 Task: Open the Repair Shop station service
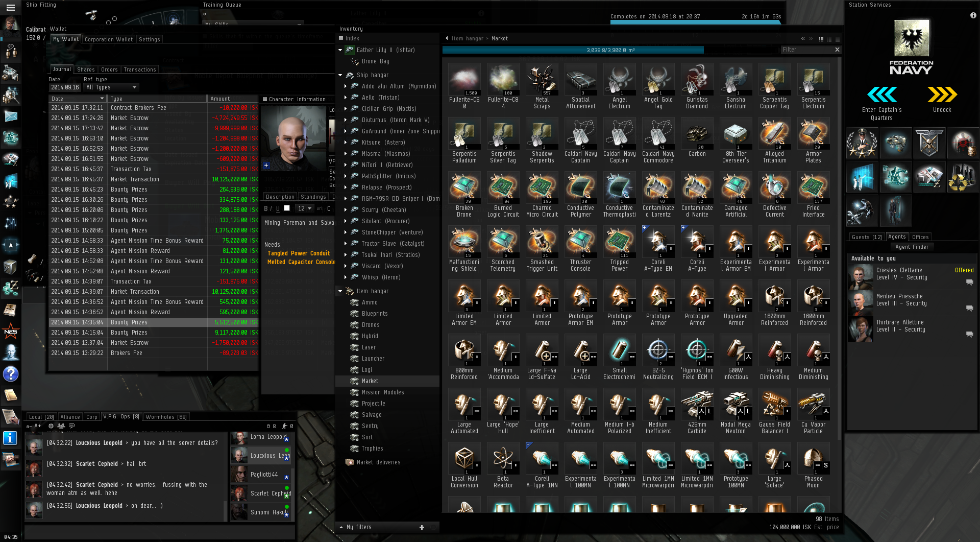(862, 210)
